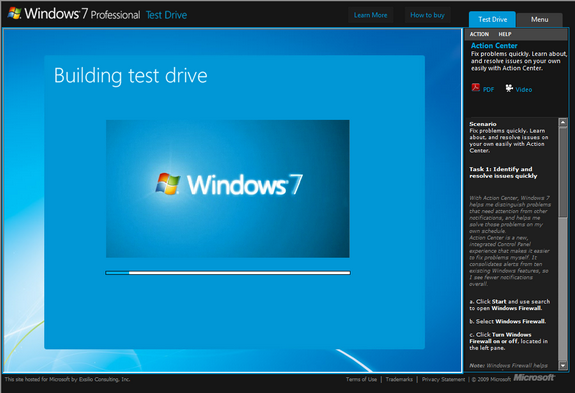Click the Video link text

(x=524, y=89)
